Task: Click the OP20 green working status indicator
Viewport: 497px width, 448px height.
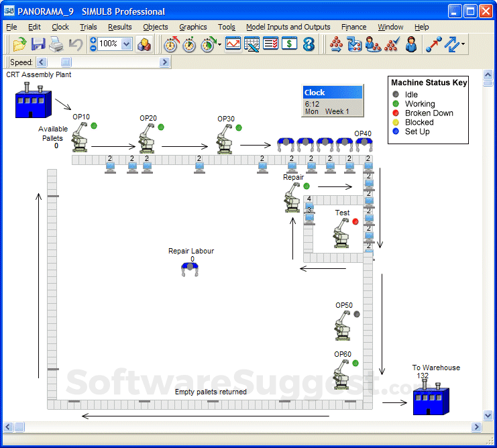Action: [161, 127]
